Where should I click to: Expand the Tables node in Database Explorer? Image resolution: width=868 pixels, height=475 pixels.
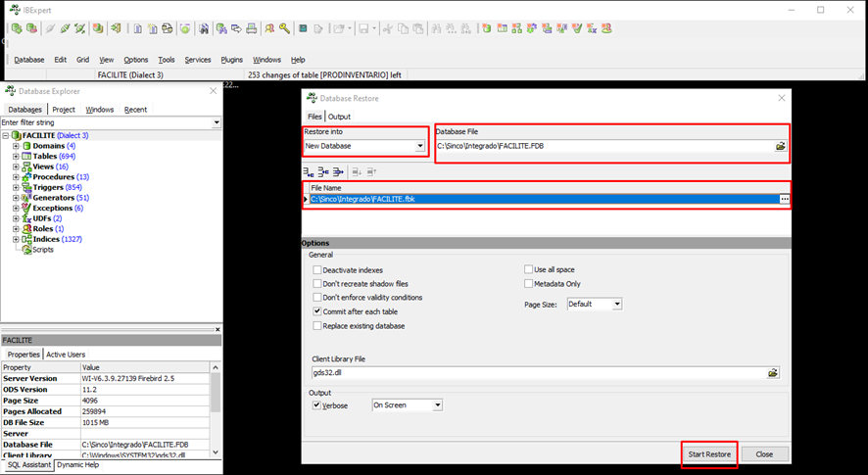(x=16, y=157)
